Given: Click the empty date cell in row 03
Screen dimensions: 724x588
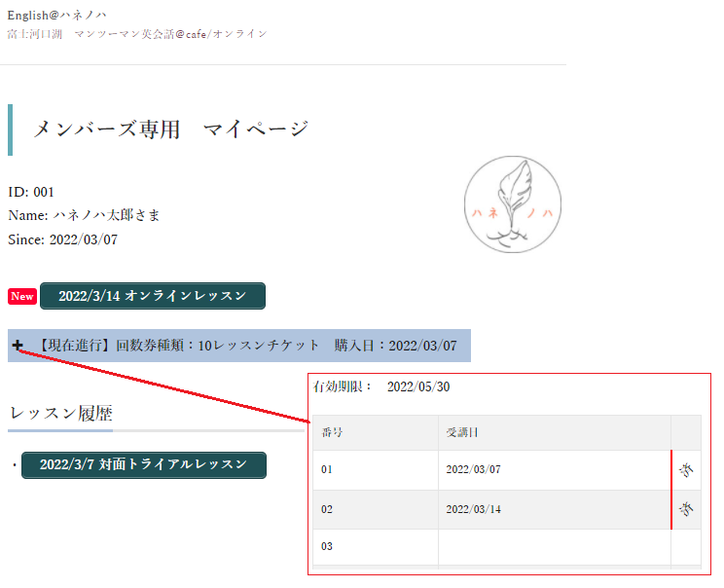Looking at the screenshot, I should pyautogui.click(x=553, y=546).
